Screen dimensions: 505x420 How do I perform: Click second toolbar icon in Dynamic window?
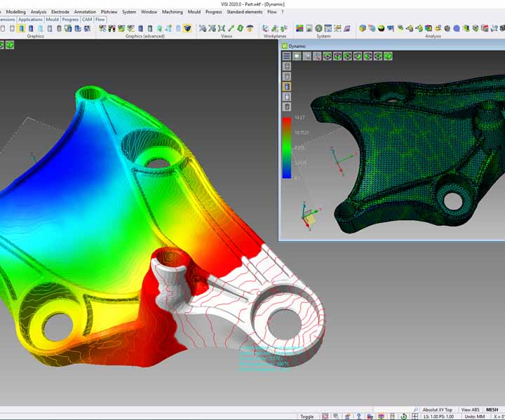tap(297, 56)
